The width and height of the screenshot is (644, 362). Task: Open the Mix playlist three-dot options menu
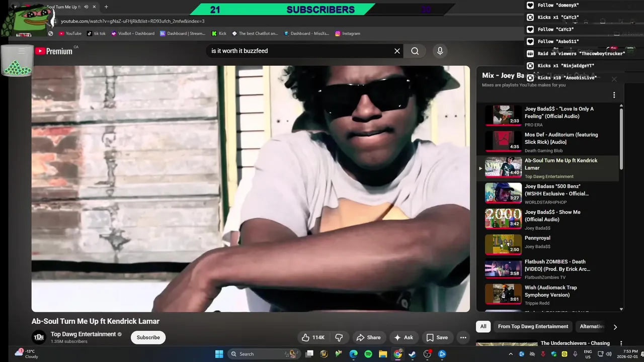614,95
